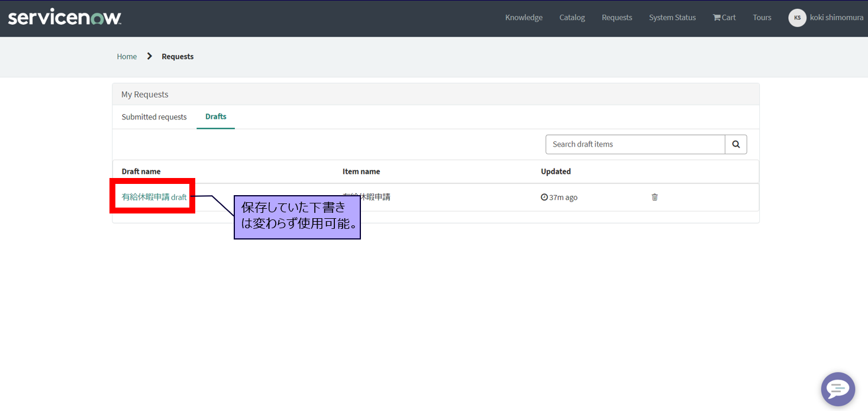Click the Draft name column header
Viewport: 868px width, 411px height.
pos(141,171)
